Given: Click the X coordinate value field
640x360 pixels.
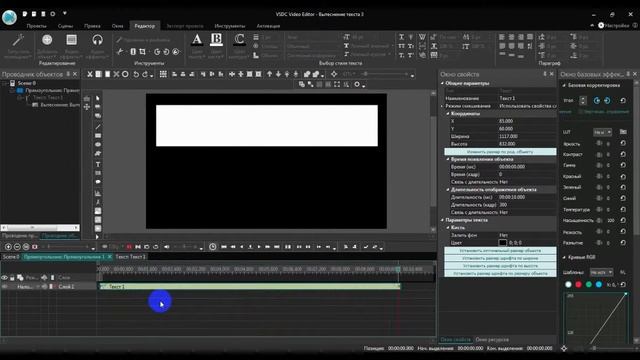Looking at the screenshot, I should 527,121.
